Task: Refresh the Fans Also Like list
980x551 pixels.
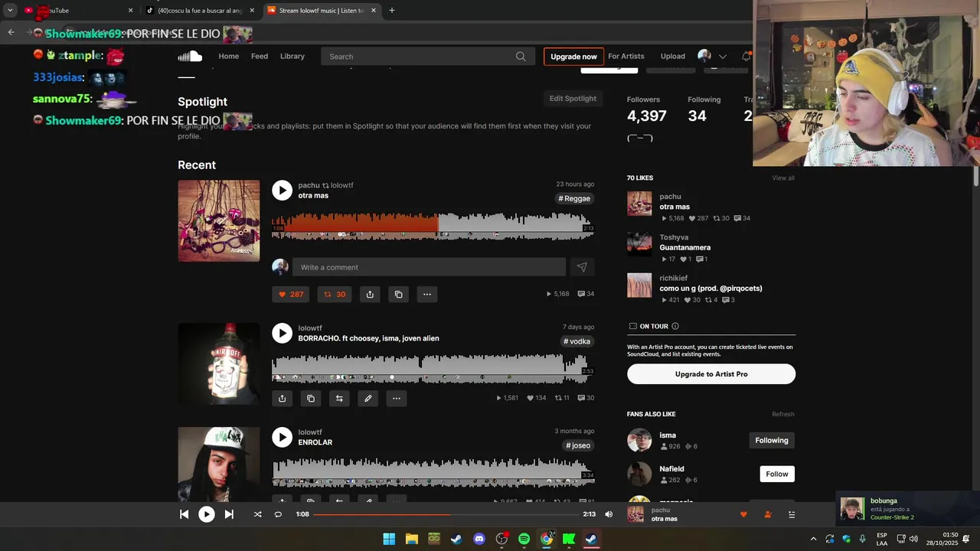Action: point(783,414)
